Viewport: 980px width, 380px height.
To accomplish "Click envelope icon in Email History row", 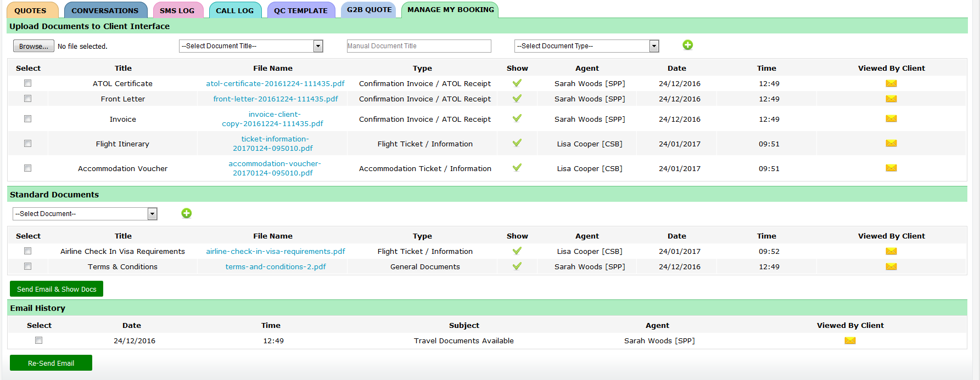I will 850,341.
